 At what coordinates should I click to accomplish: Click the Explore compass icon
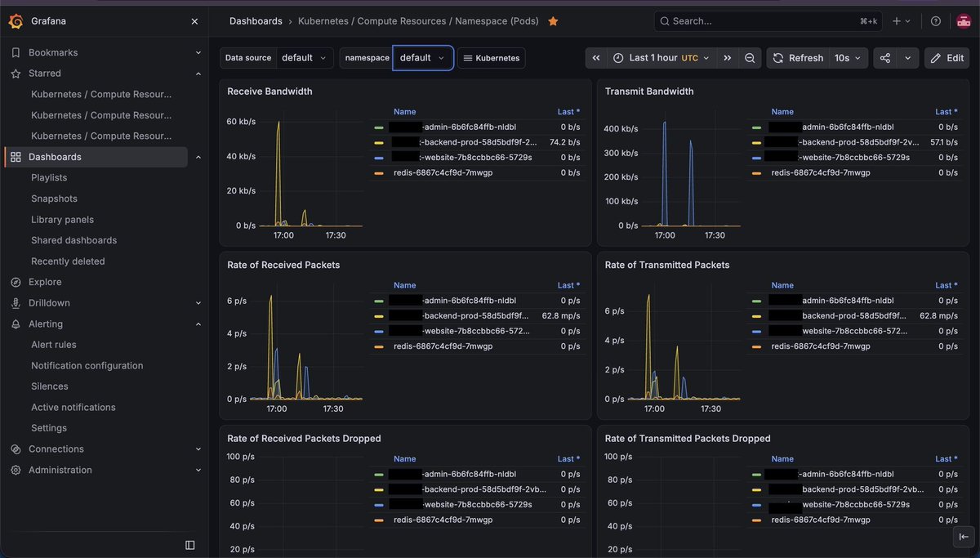point(16,282)
